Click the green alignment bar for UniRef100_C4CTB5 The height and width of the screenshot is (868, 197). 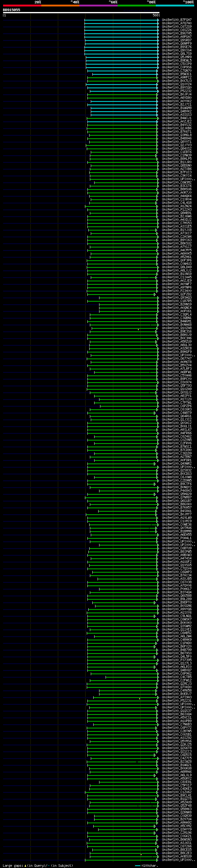click(132, 677)
